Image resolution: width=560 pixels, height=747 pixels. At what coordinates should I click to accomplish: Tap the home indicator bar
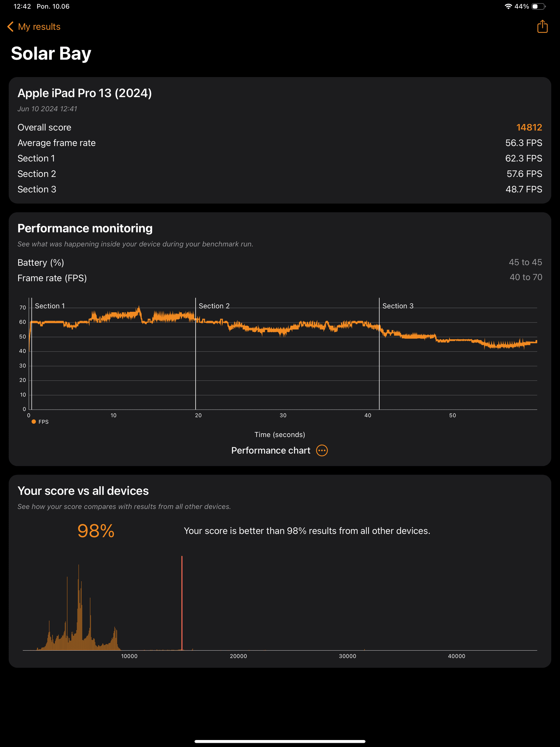pyautogui.click(x=280, y=741)
